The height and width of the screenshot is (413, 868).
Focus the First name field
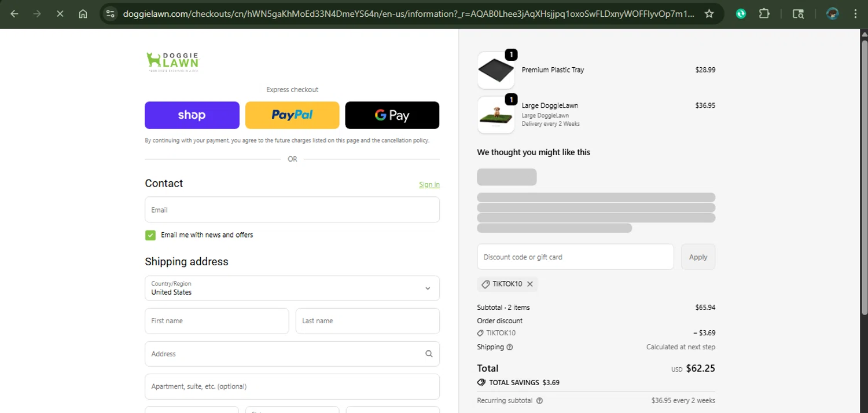[217, 321]
